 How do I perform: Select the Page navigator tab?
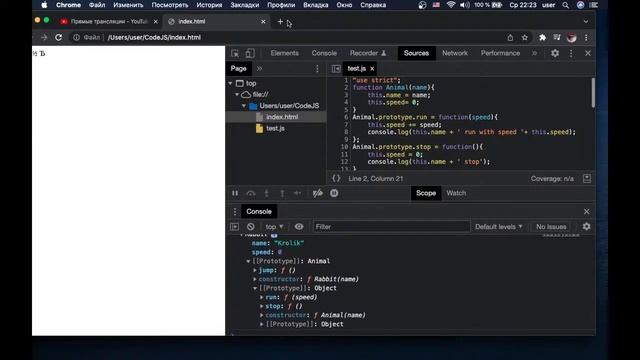(x=238, y=69)
